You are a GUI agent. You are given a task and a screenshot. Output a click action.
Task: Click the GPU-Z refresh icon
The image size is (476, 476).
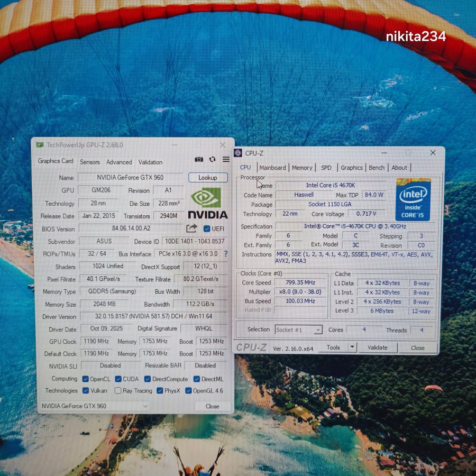(213, 159)
